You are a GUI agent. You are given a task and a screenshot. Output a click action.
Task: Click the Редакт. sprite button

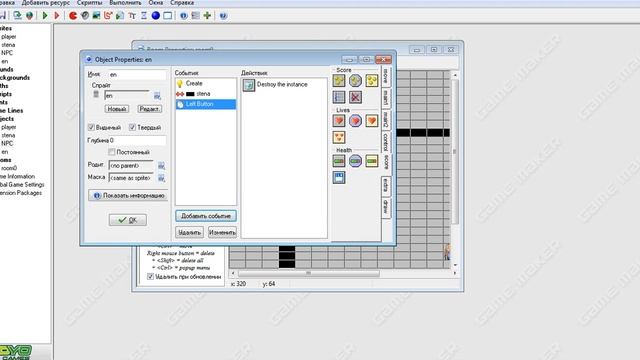tap(149, 109)
